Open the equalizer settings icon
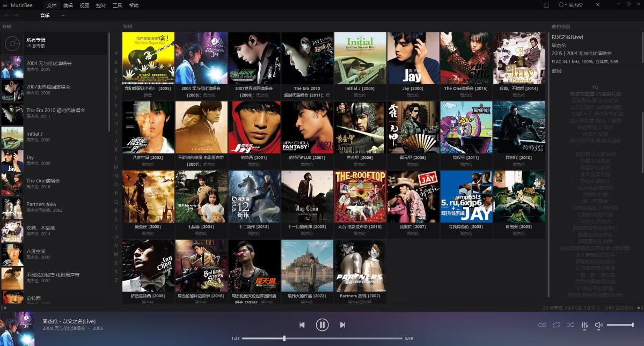 pyautogui.click(x=584, y=325)
